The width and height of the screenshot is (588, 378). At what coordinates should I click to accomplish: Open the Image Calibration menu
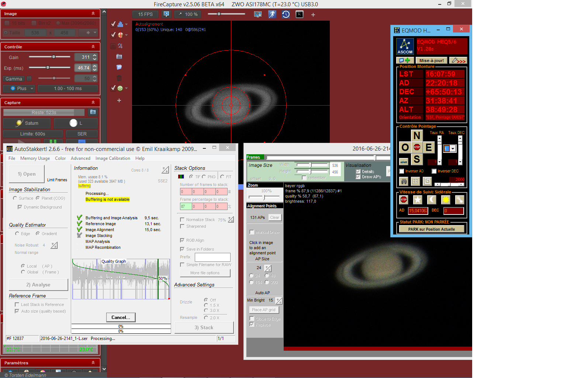[113, 158]
